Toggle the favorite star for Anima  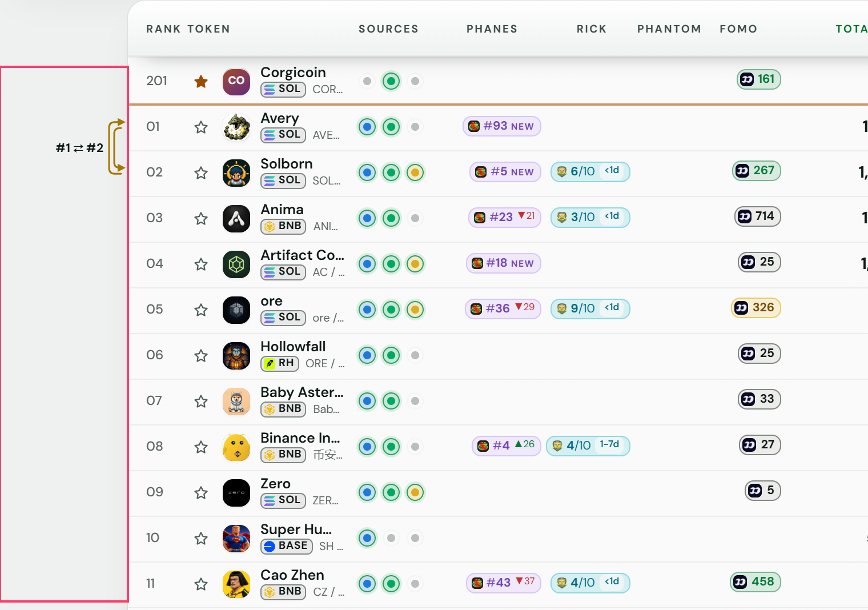[201, 218]
